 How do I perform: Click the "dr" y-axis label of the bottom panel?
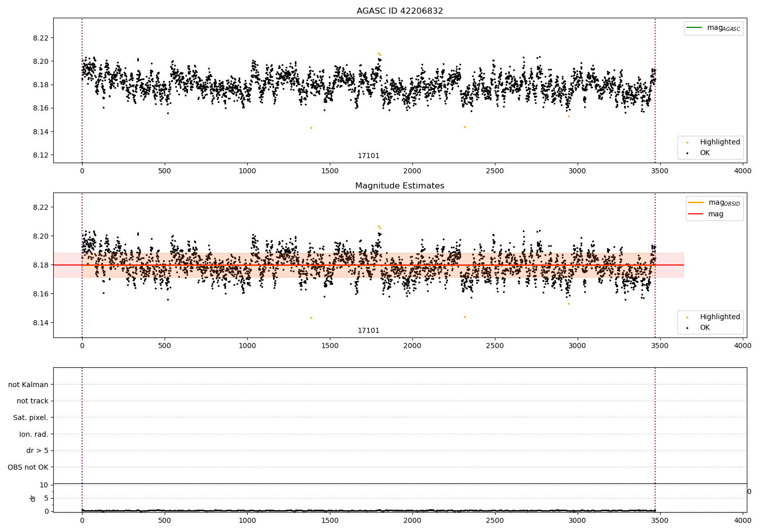point(33,498)
